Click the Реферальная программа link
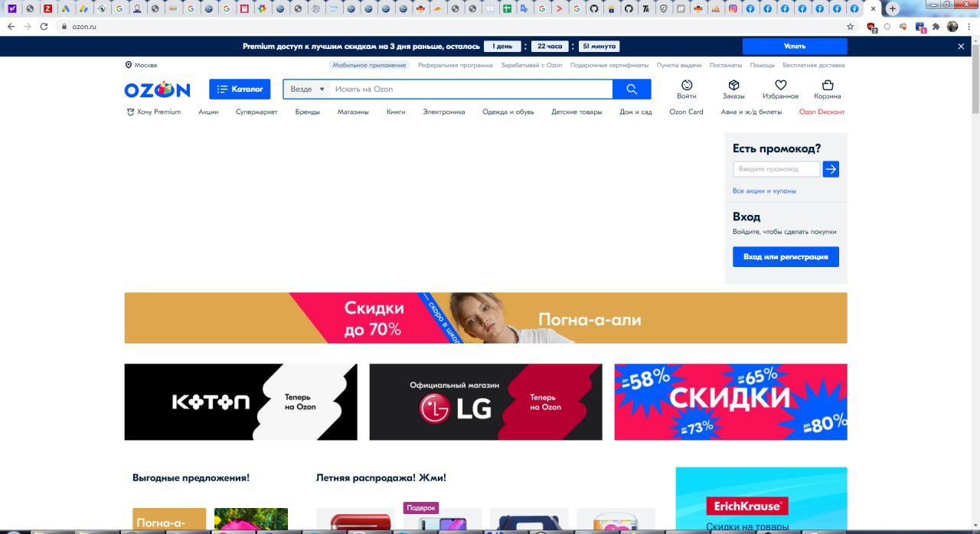The image size is (980, 534). coord(456,65)
